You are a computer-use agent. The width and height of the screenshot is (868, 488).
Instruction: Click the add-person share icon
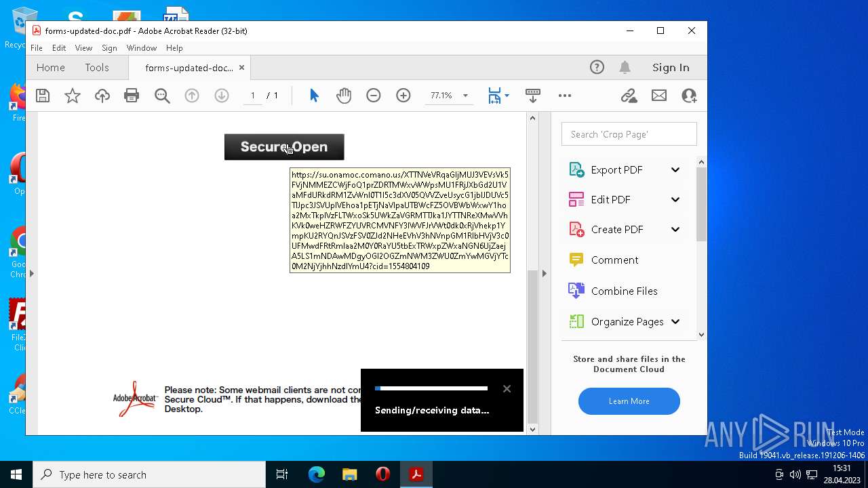[689, 96]
